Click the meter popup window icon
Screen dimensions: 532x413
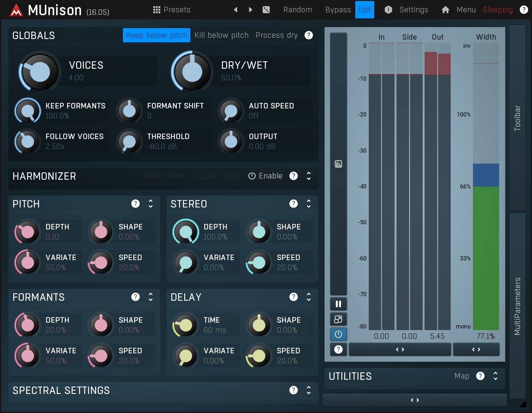tap(338, 319)
